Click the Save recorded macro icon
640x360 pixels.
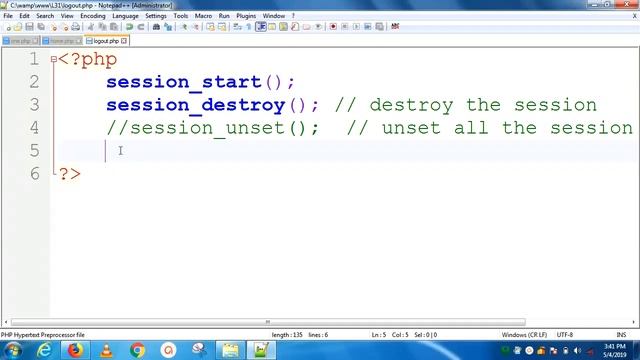coord(380,27)
